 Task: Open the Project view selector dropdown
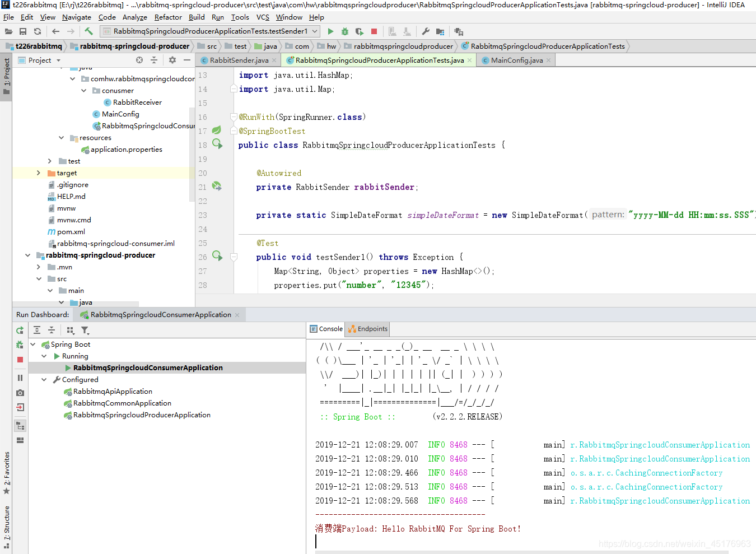[39, 60]
